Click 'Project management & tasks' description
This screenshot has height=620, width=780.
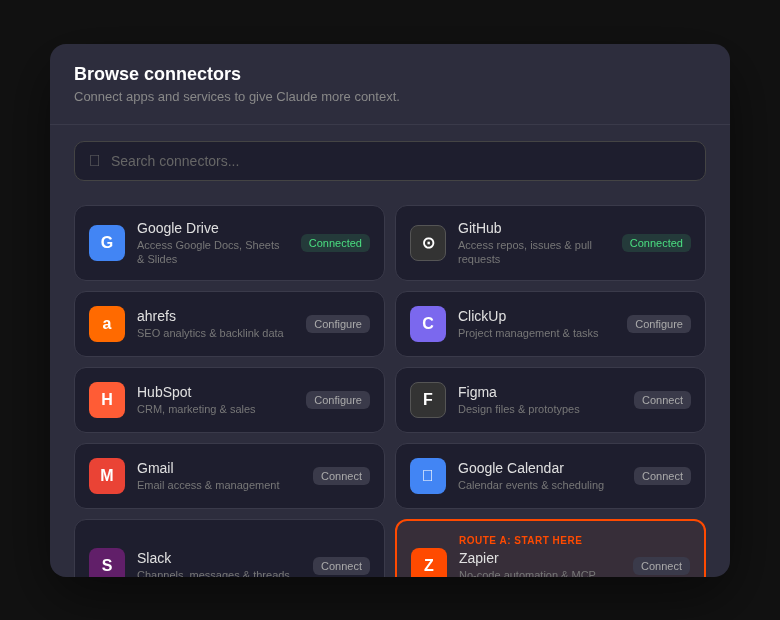pos(528,333)
